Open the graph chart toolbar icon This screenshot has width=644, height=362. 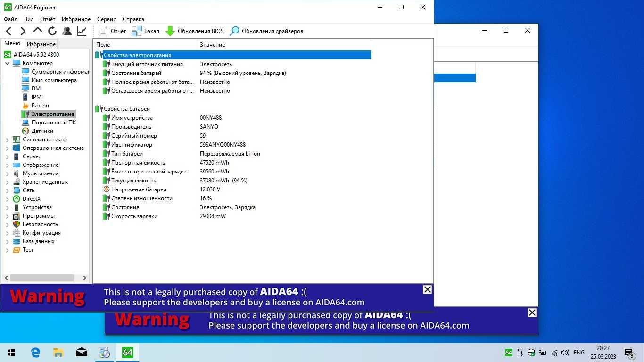[x=82, y=31]
